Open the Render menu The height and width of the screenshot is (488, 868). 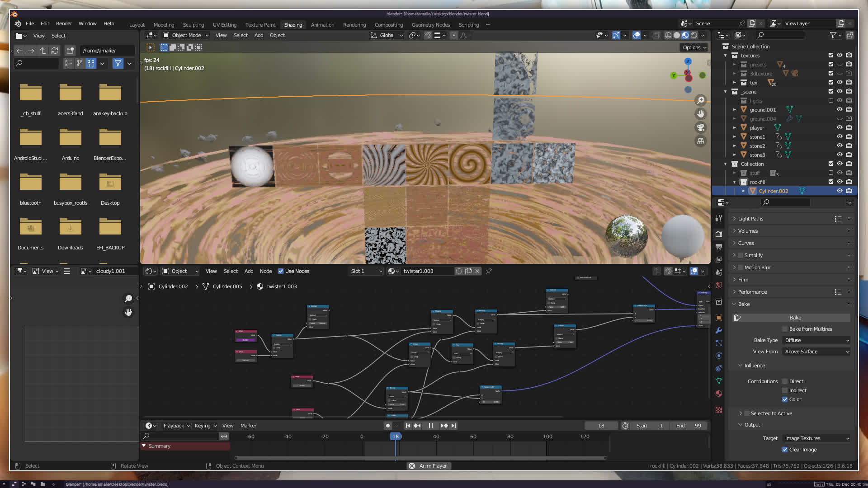(x=64, y=23)
